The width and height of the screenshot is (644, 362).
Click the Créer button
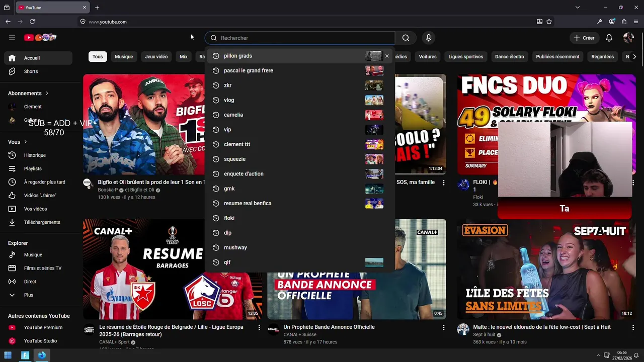pyautogui.click(x=584, y=38)
